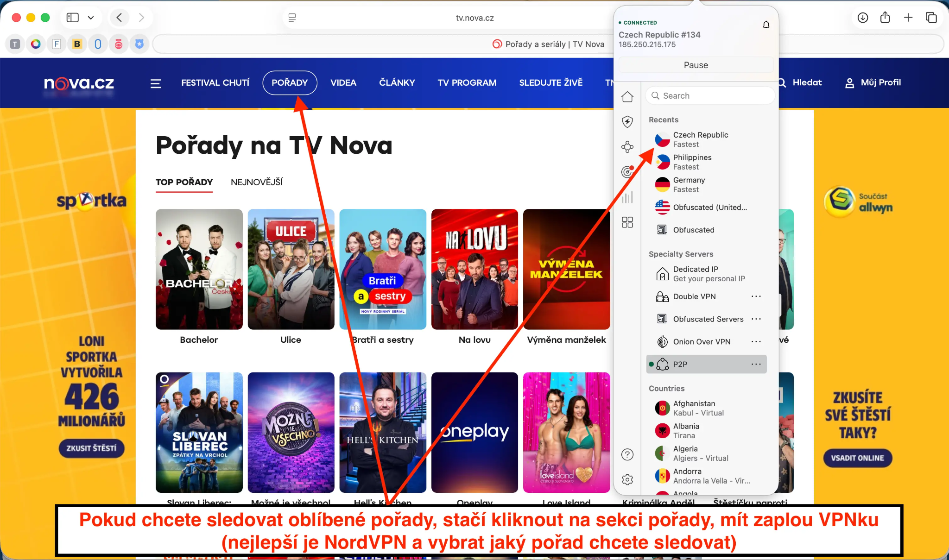Viewport: 949px width, 560px height.
Task: Click the Safari share icon
Action: click(885, 18)
